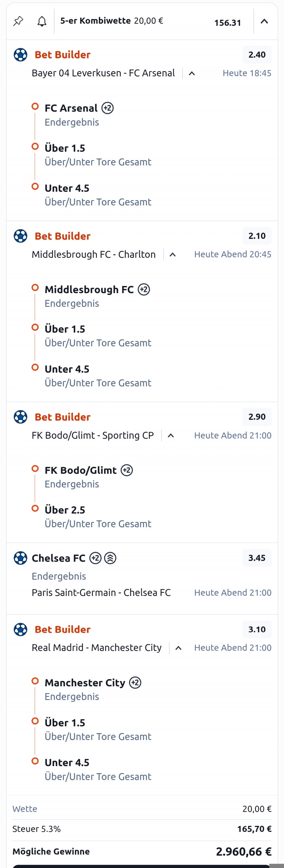Click the +2 badge next to Manchester City

pyautogui.click(x=135, y=683)
